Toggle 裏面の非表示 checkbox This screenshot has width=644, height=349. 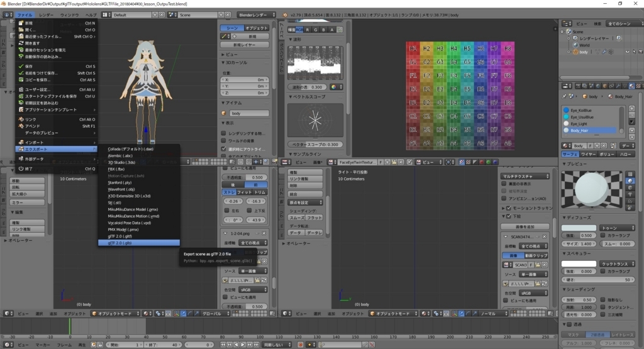click(504, 184)
